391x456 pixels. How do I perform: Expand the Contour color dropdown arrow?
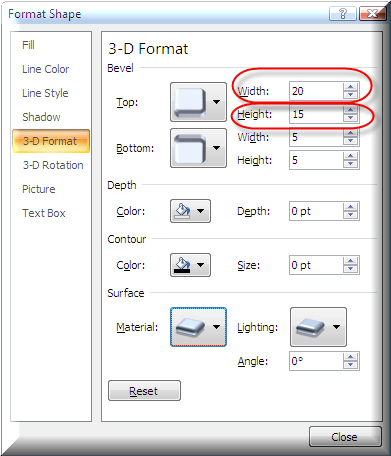(201, 265)
